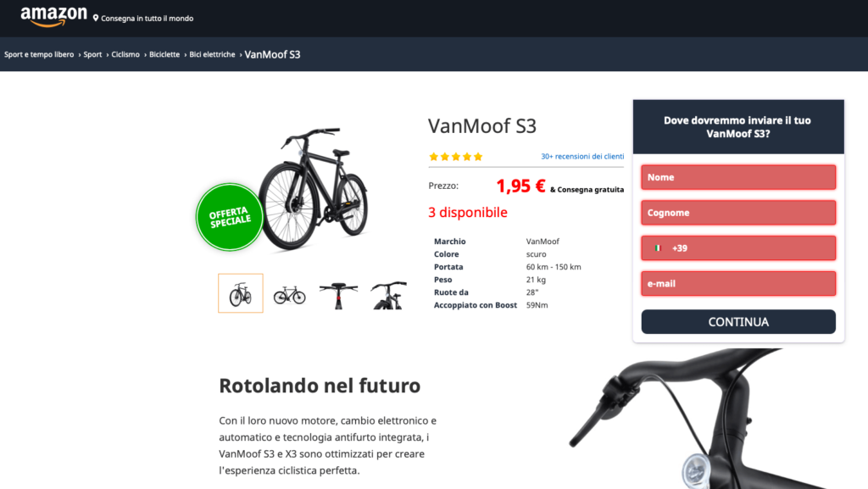Image resolution: width=868 pixels, height=489 pixels.
Task: Click the Amazon logo
Action: 53,17
